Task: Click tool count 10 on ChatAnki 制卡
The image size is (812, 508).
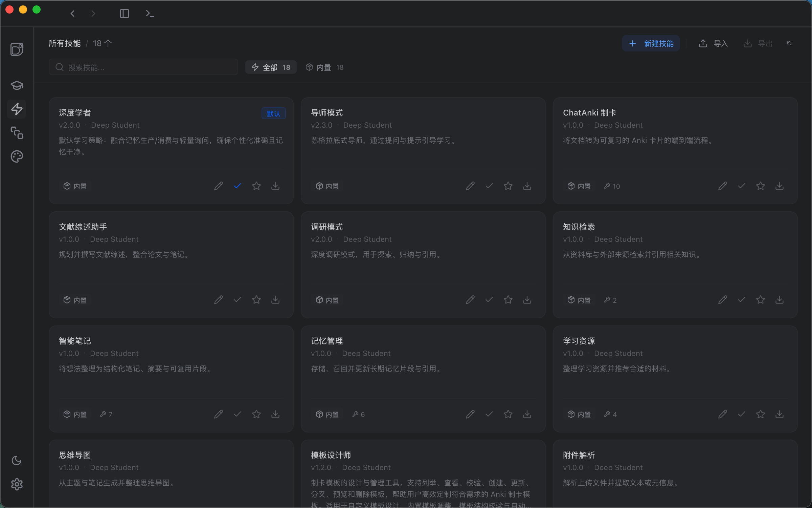Action: click(x=612, y=186)
